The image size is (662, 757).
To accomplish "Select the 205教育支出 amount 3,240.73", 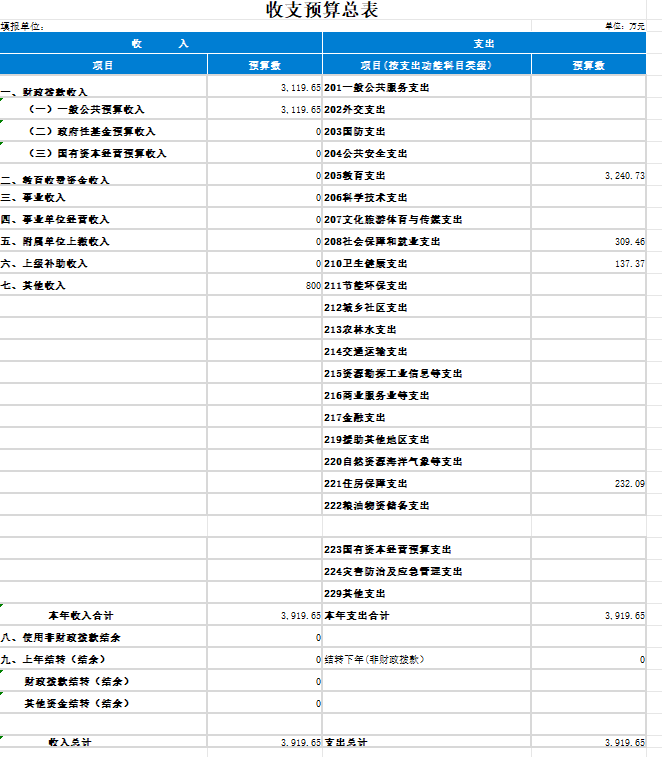I will click(x=624, y=176).
